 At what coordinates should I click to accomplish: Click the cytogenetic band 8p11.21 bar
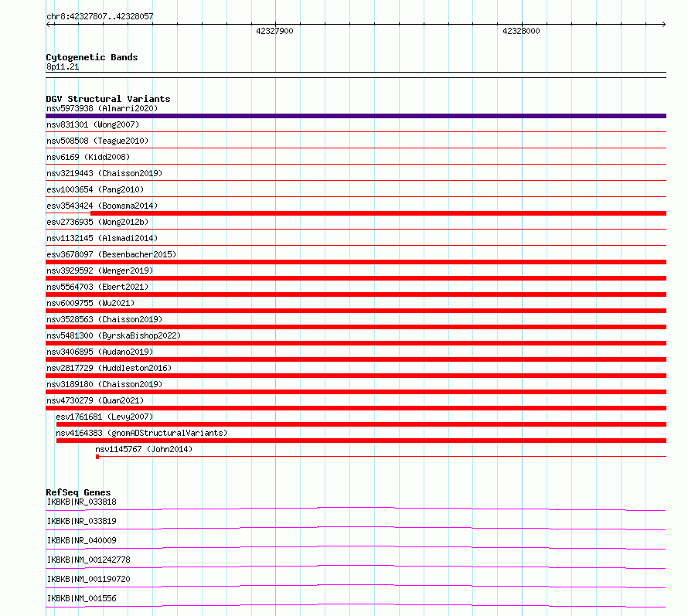(356, 75)
